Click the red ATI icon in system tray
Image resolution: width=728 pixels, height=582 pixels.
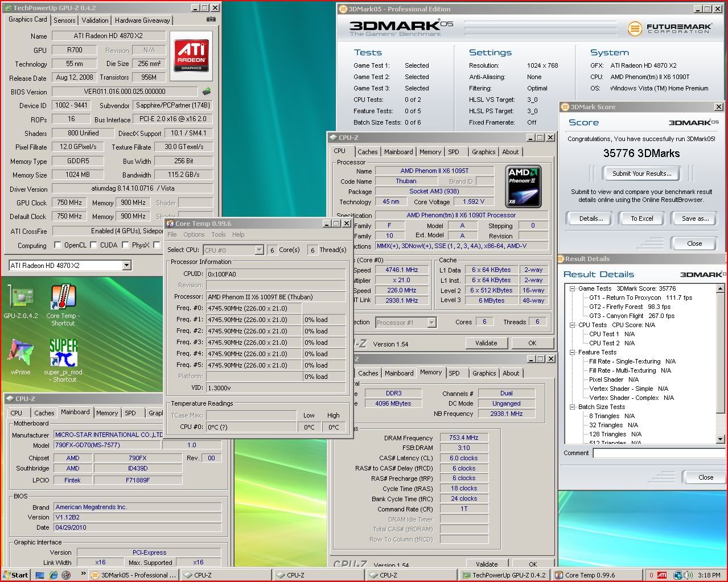coord(662,575)
